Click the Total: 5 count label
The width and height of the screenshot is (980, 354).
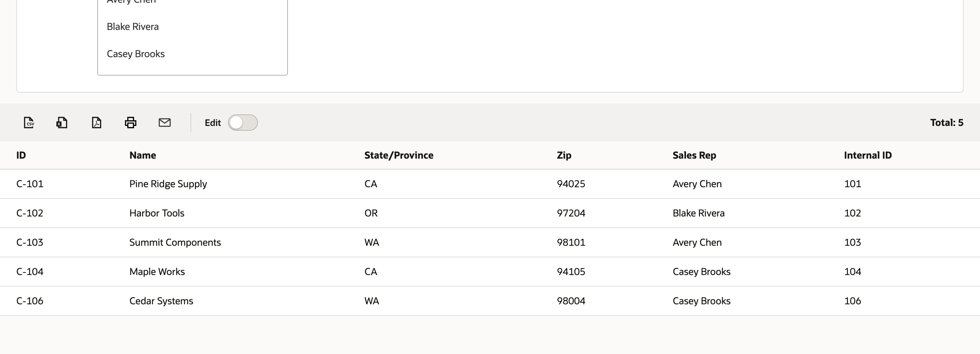(x=947, y=123)
